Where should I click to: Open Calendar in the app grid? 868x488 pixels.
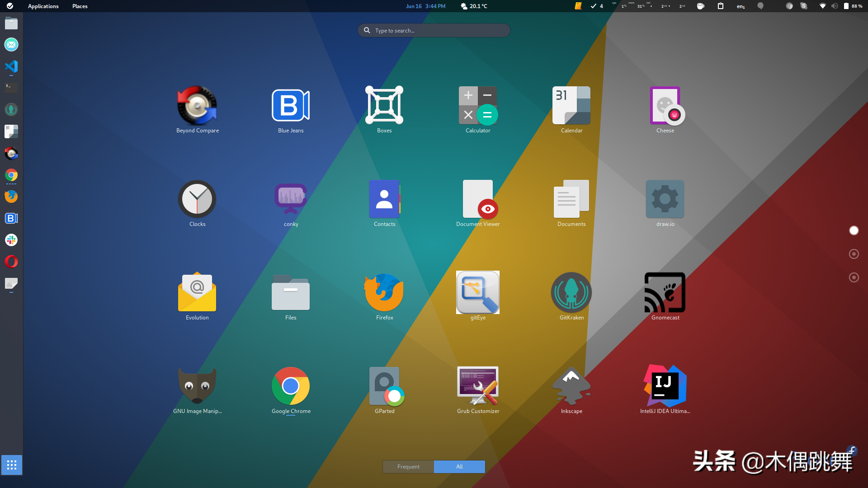pyautogui.click(x=571, y=110)
